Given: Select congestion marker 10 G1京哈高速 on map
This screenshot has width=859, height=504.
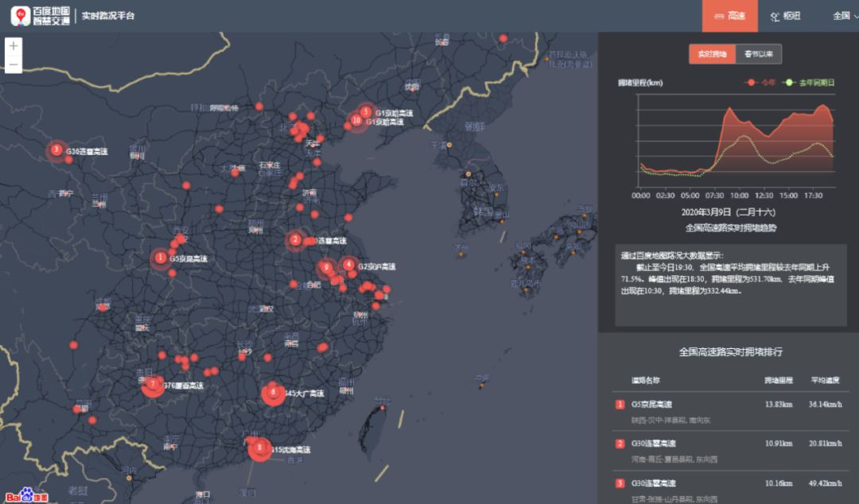Looking at the screenshot, I should pyautogui.click(x=356, y=121).
